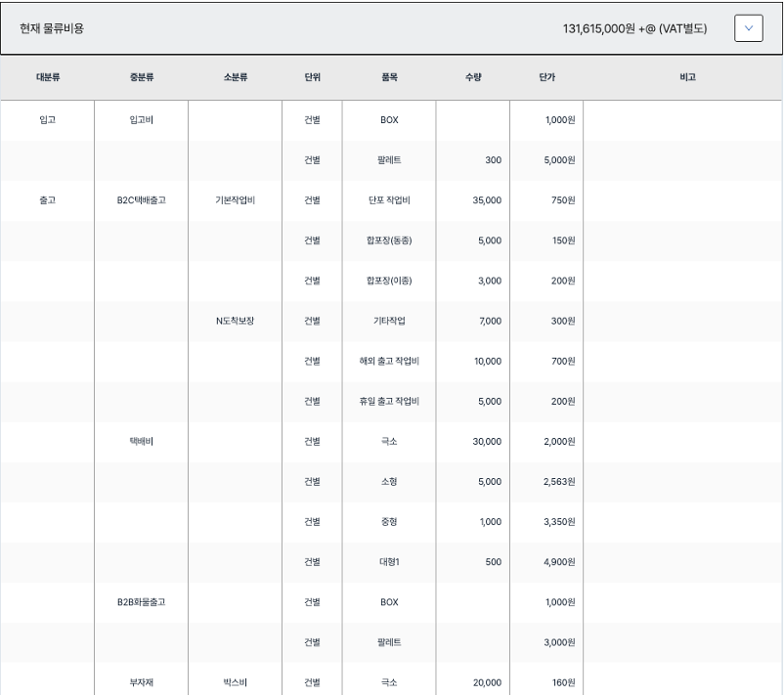784x696 pixels.
Task: Click the 품목 column header
Action: click(389, 77)
